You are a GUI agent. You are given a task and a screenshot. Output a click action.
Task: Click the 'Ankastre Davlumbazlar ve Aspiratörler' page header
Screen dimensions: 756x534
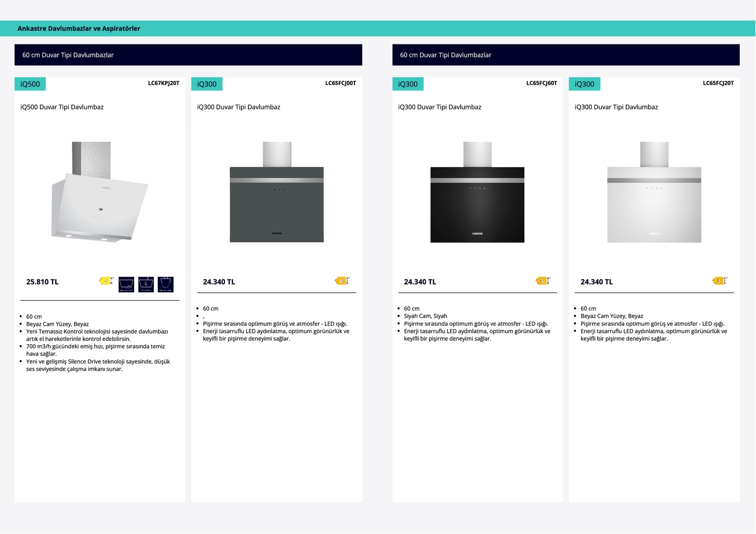79,28
